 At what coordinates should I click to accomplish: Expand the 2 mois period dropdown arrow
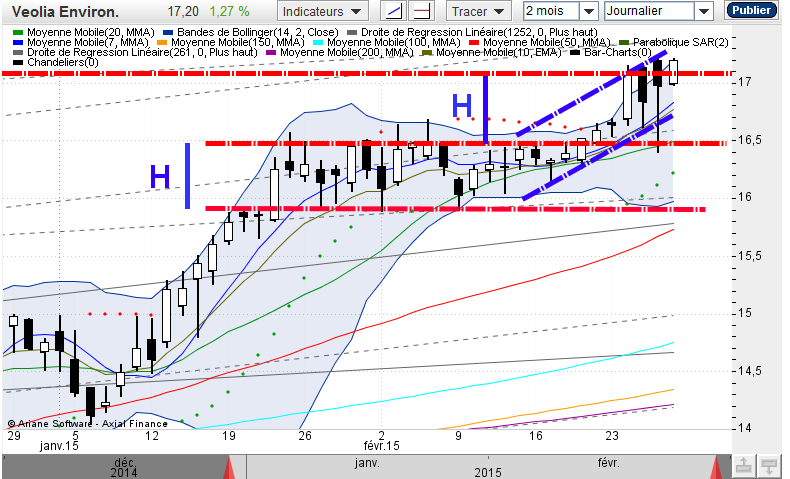[x=588, y=11]
